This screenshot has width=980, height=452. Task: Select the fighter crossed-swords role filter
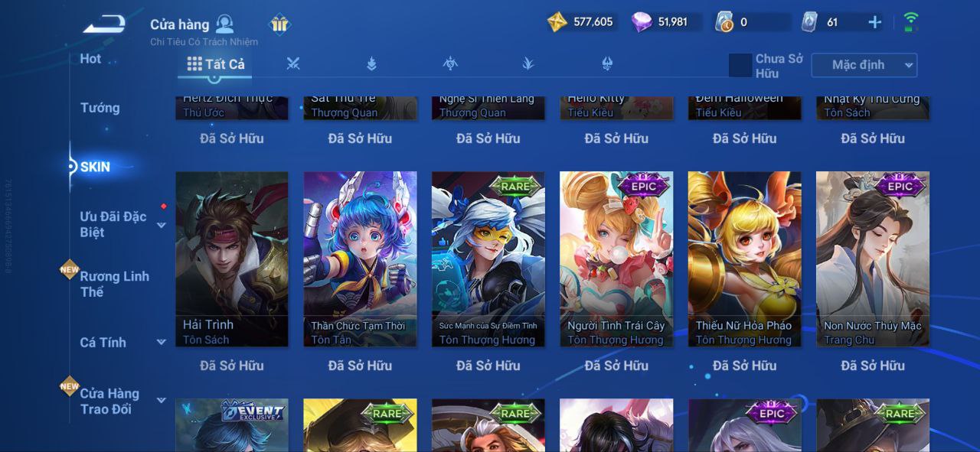tap(293, 64)
